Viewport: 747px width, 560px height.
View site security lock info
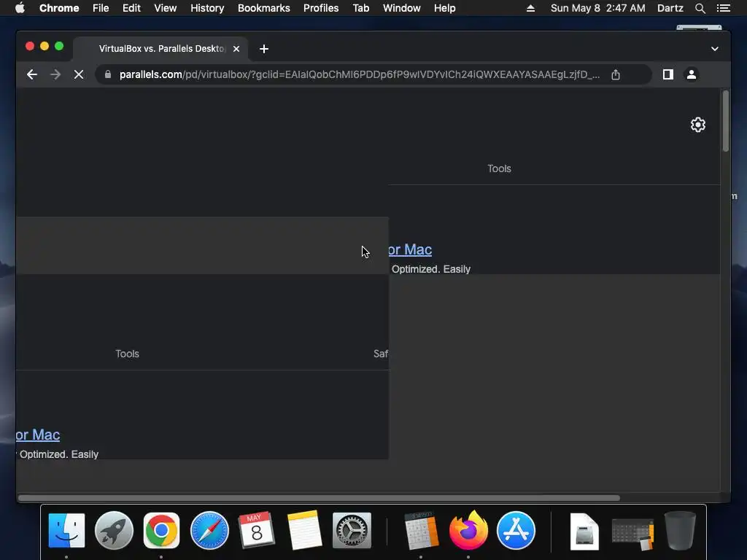[x=108, y=75]
